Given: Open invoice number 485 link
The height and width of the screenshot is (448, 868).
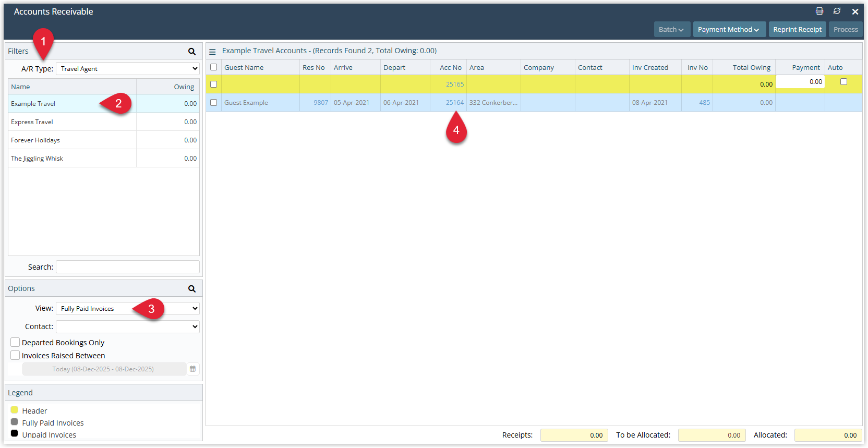Looking at the screenshot, I should click(x=704, y=102).
